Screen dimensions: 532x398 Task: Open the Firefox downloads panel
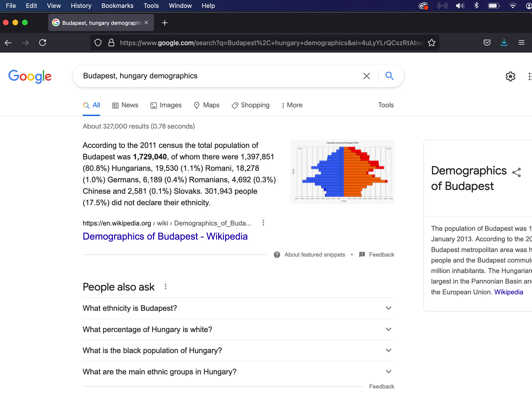(504, 43)
